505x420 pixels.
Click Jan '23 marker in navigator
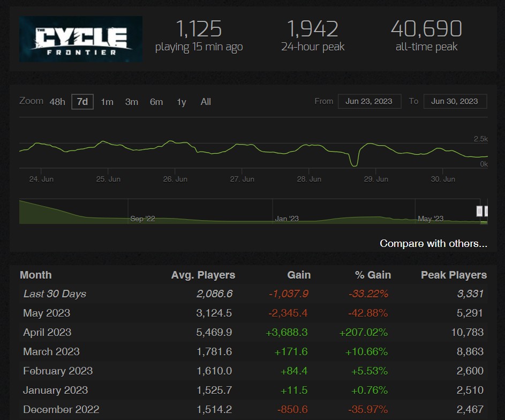[287, 219]
